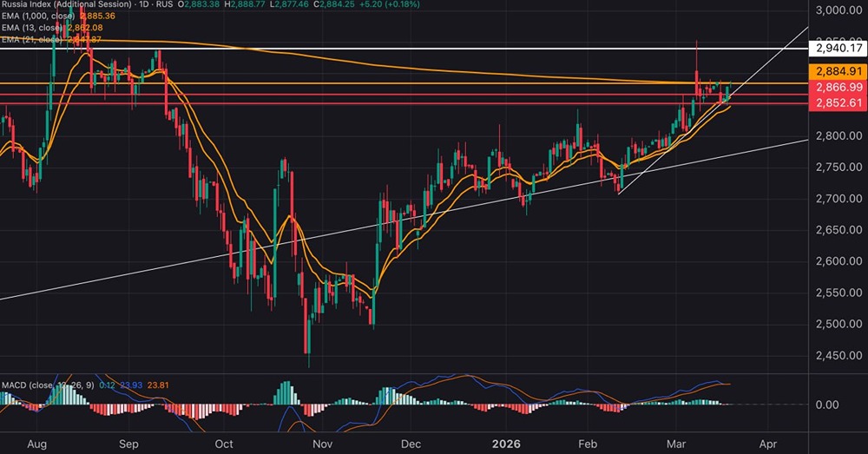Click the "Russia Index (Additional Session)" chart title
The height and width of the screenshot is (454, 868).
67,3
